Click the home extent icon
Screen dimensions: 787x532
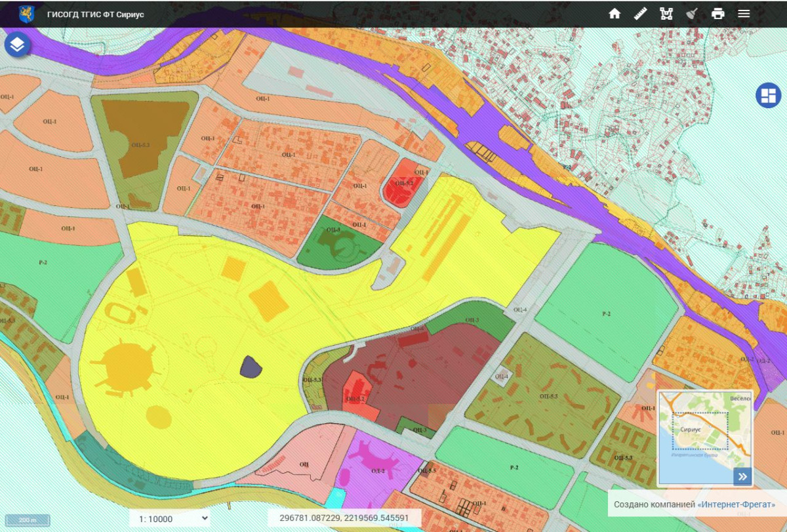coord(615,14)
